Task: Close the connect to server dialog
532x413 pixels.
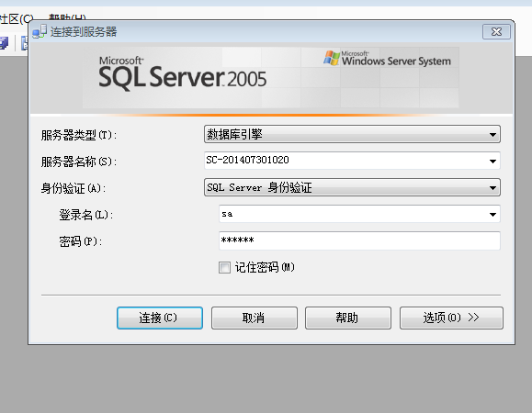Action: coord(496,32)
